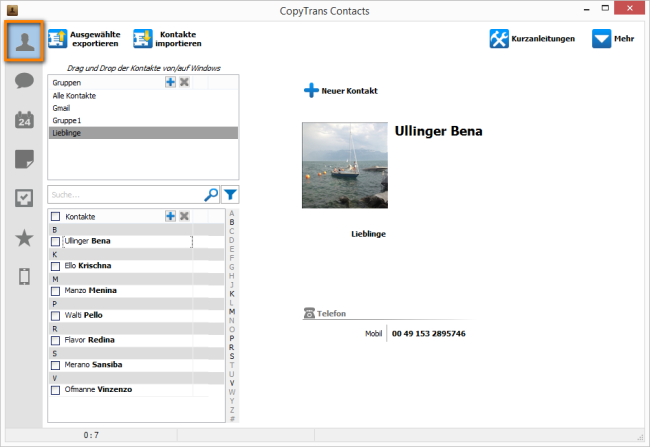Image resolution: width=650 pixels, height=447 pixels.
Task: Toggle the select-all Kontakte checkbox
Action: pos(55,216)
